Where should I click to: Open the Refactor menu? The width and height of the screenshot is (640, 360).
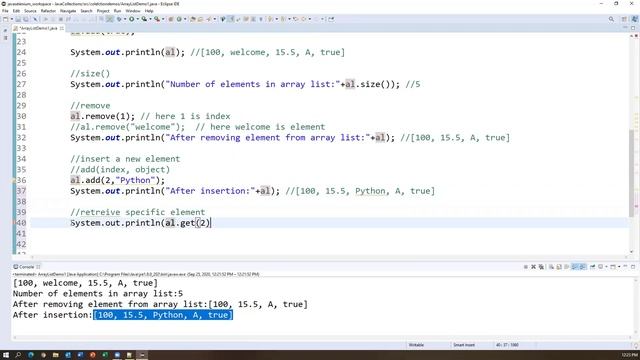[x=48, y=11]
